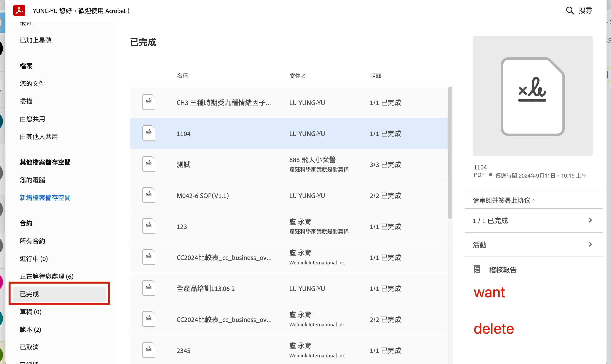Click the audit report icon (稽核報告)
Image resolution: width=611 pixels, height=364 pixels.
pos(477,270)
